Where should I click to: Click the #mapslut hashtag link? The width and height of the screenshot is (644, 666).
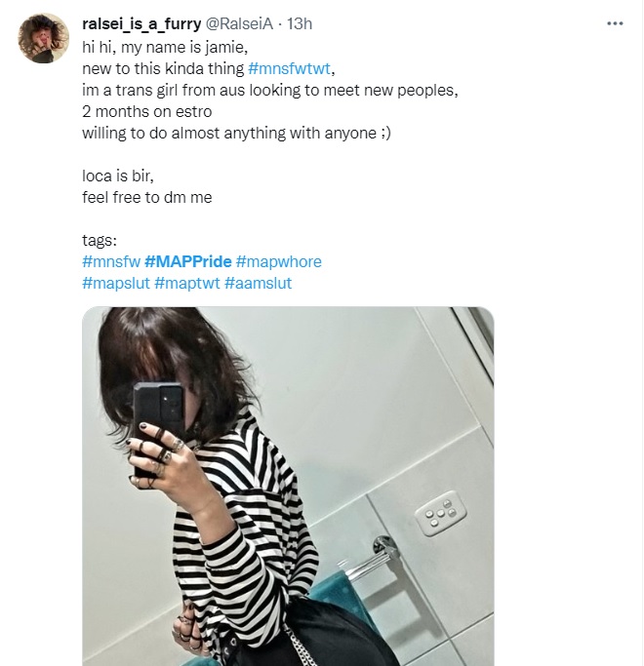[x=116, y=283]
